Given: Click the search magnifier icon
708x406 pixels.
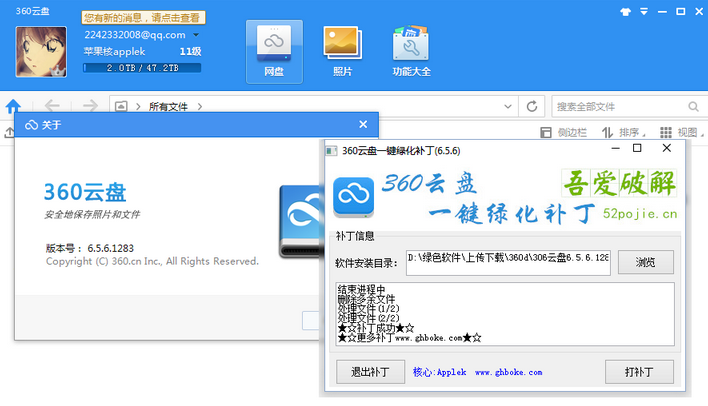Looking at the screenshot, I should pos(693,107).
